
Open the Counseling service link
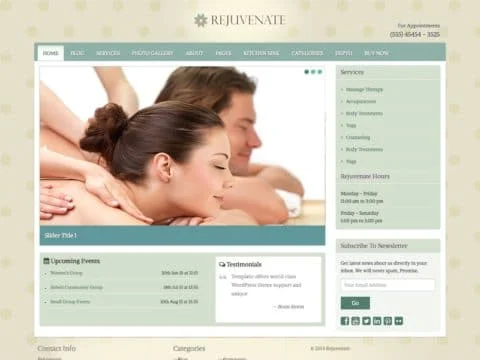pyautogui.click(x=358, y=137)
